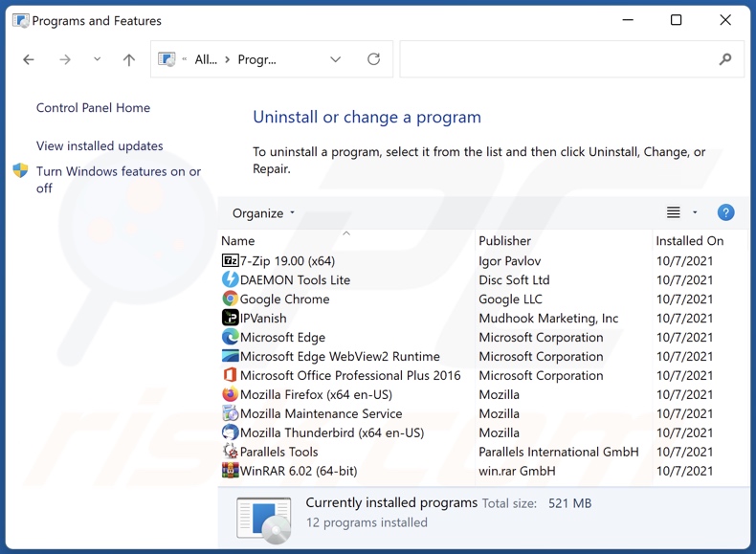Open the Organize dropdown menu

click(264, 213)
